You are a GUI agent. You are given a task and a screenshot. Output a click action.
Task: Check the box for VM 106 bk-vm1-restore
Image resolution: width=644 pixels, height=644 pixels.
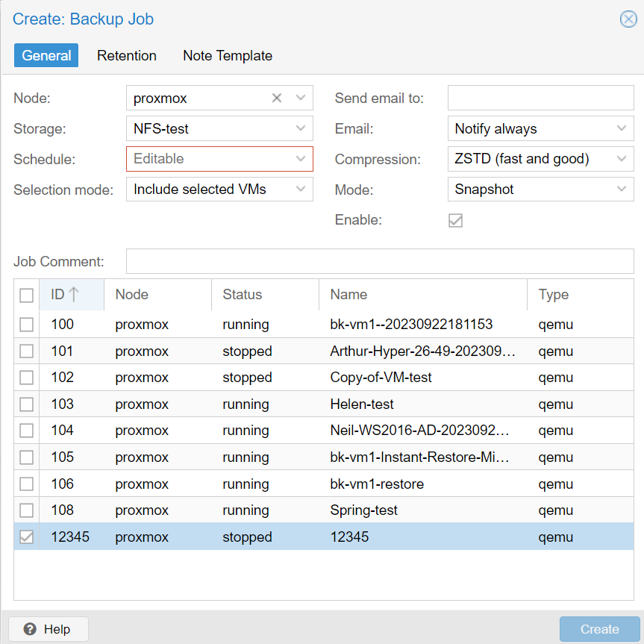tap(26, 484)
